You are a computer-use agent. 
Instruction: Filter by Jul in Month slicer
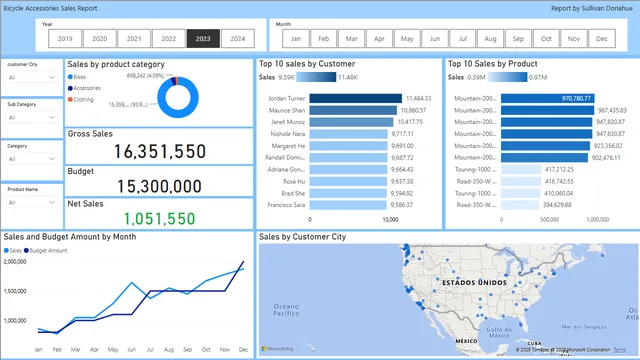[x=462, y=39]
